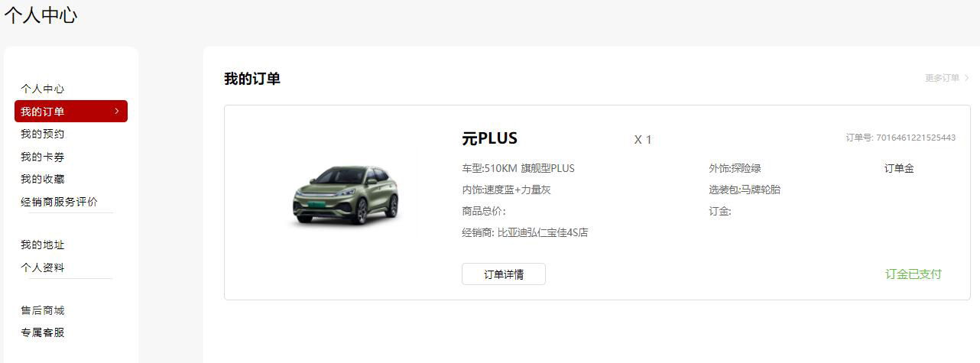Screen dimensions: 980x363
Task: Visit 售后商城 from sidebar
Action: (x=42, y=310)
